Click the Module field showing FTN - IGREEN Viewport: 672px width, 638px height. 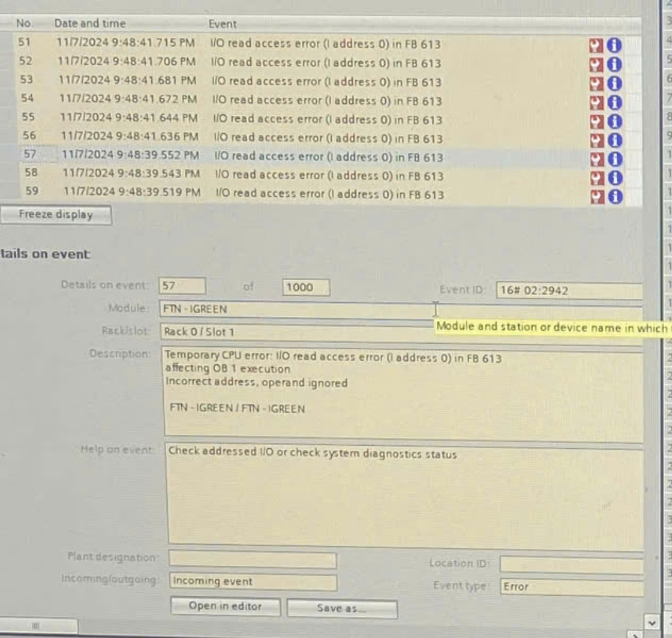296,309
